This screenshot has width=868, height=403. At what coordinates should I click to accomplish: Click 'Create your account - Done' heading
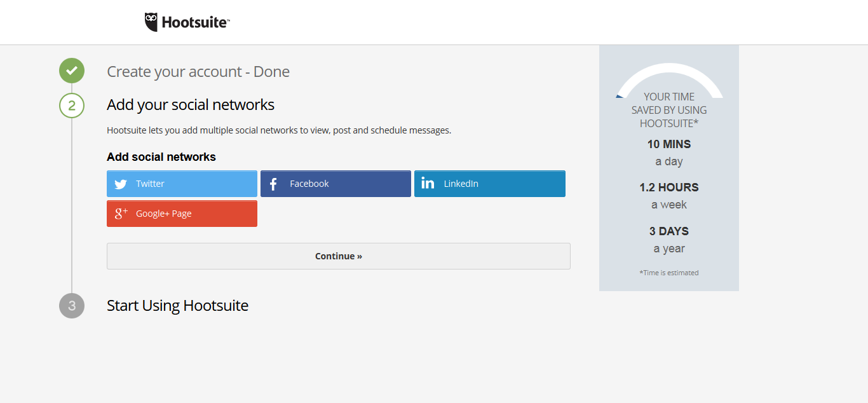pos(198,72)
